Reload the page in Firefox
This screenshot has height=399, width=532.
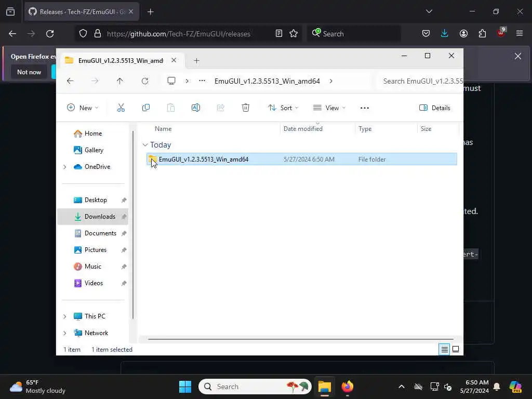tap(50, 34)
